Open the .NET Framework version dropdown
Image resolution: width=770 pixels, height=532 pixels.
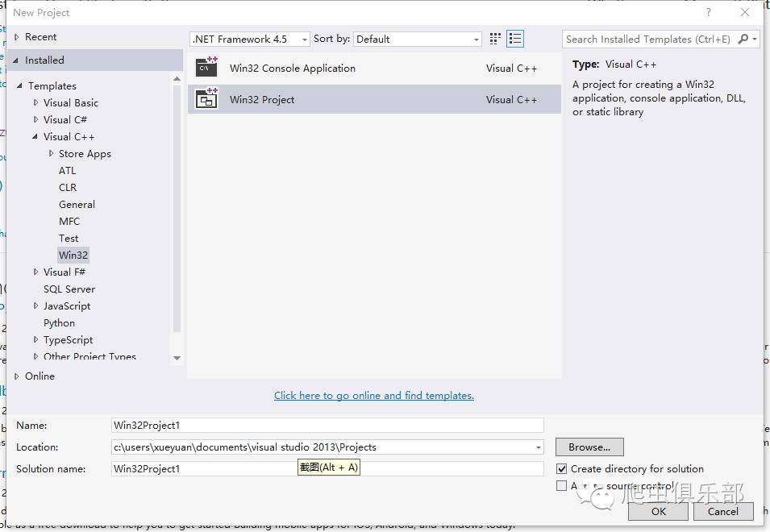[x=249, y=39]
